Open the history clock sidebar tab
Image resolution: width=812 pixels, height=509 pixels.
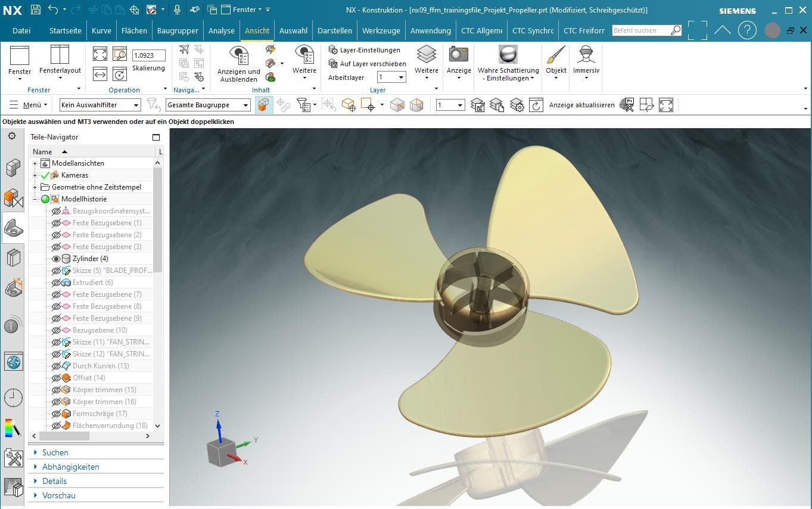(x=13, y=397)
